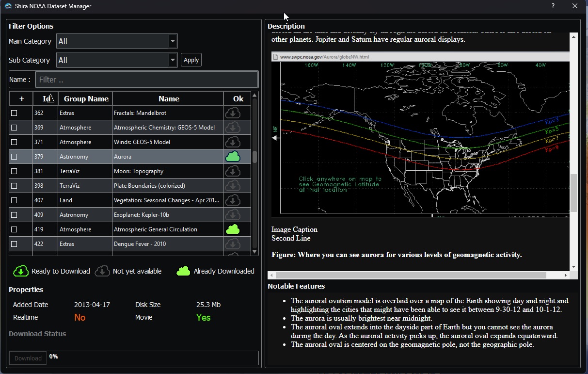The width and height of the screenshot is (588, 374).
Task: Click the Ready to Download legend cloud icon
Action: point(20,271)
